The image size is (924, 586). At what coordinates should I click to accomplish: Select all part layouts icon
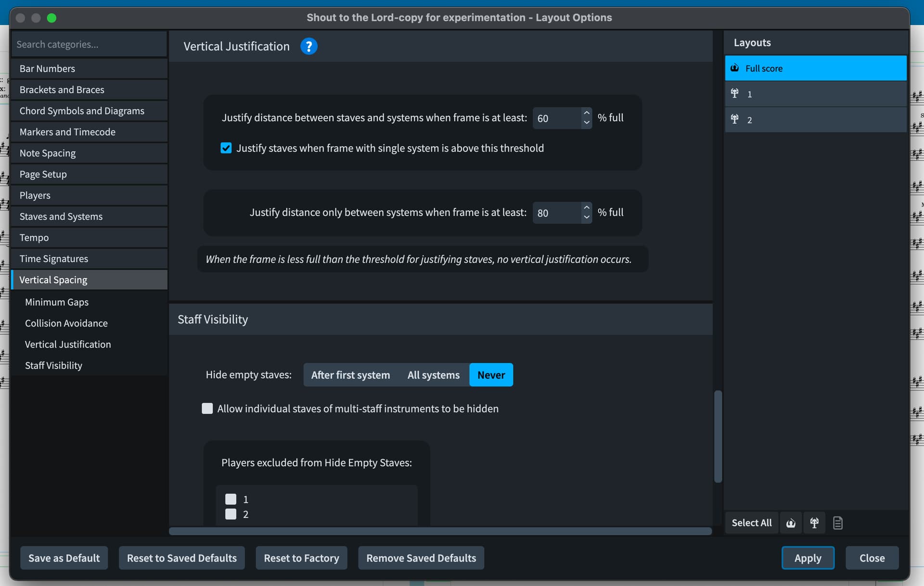pyautogui.click(x=814, y=523)
